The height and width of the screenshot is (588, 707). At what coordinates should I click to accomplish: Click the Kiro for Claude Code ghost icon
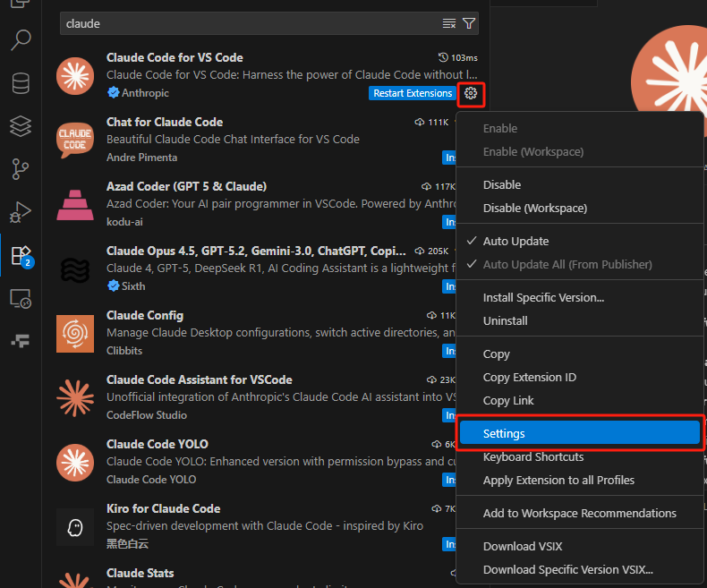point(75,527)
